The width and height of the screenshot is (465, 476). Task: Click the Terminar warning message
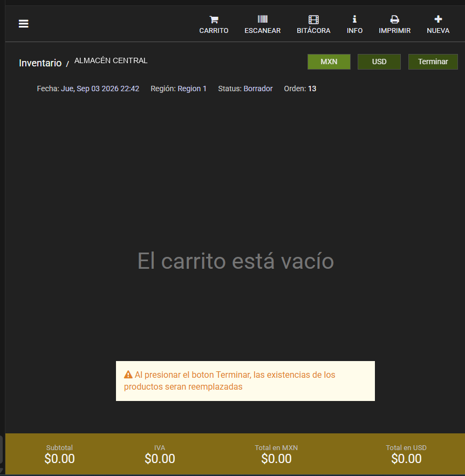point(245,381)
